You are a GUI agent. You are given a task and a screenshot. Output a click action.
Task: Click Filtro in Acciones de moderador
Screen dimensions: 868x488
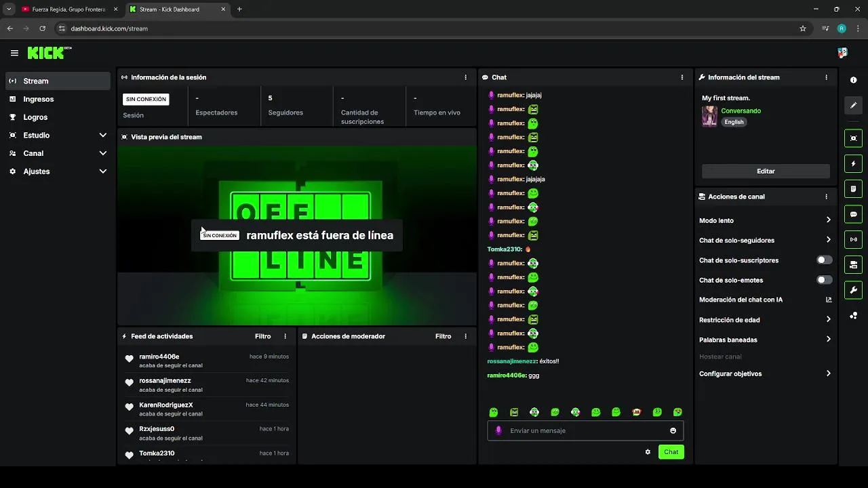click(443, 336)
